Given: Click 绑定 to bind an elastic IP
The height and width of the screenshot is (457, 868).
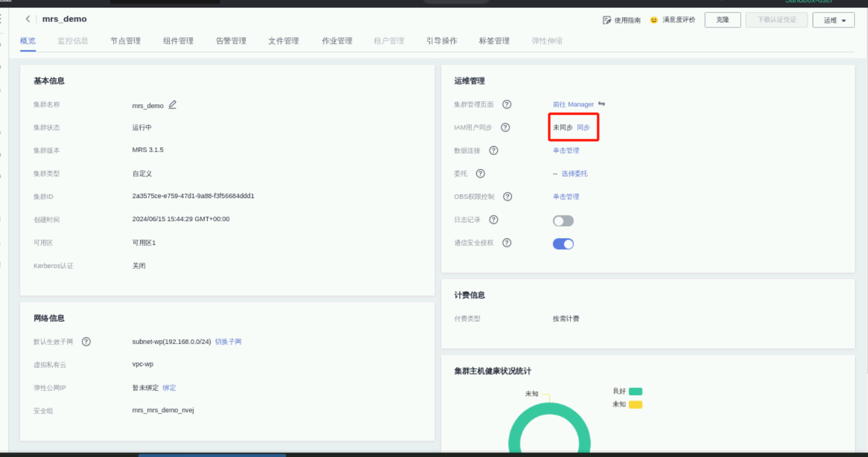Looking at the screenshot, I should click(x=169, y=388).
